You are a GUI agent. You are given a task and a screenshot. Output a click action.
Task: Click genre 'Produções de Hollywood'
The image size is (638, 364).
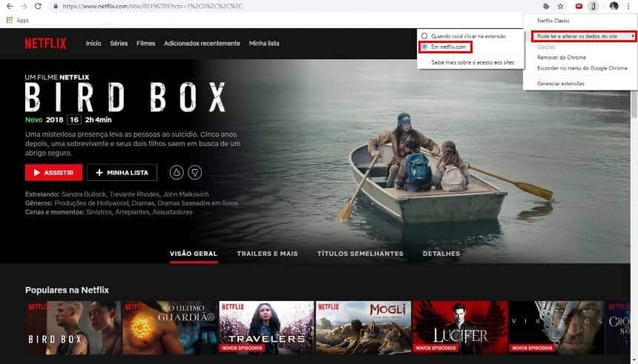point(91,203)
